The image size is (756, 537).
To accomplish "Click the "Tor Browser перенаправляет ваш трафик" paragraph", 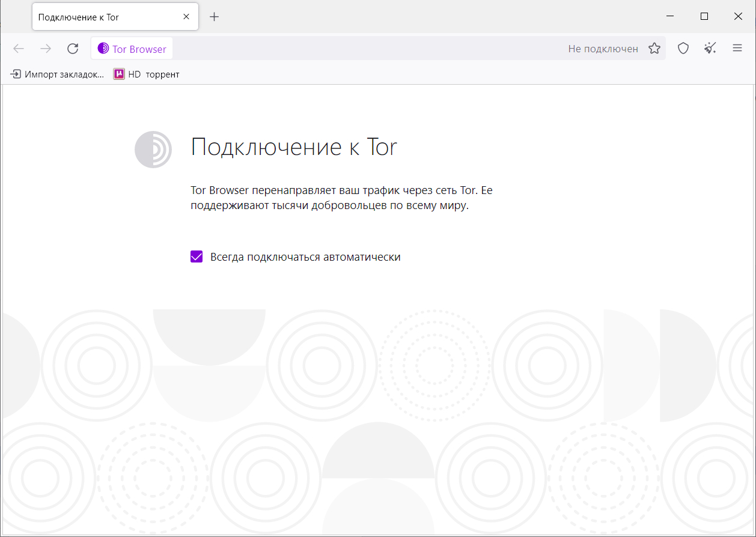I will tap(341, 198).
